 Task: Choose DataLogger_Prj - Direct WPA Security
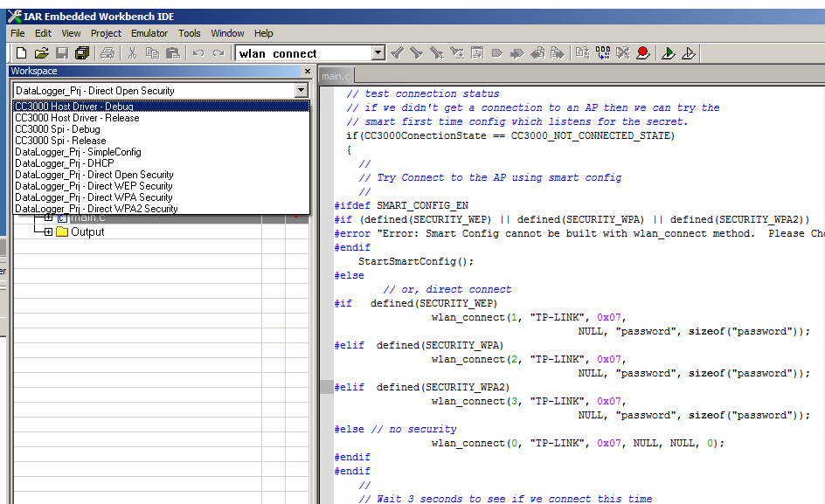tap(161, 197)
